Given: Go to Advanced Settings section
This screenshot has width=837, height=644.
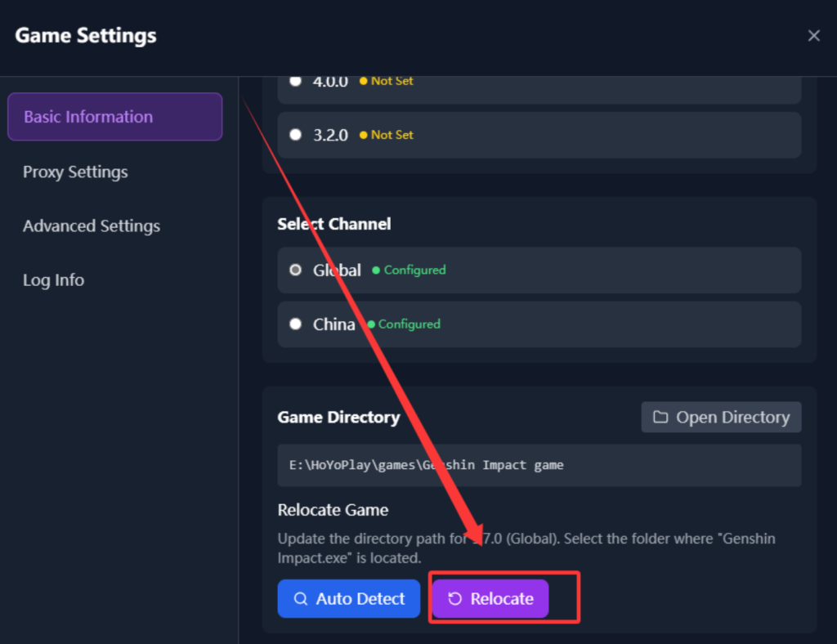Looking at the screenshot, I should pyautogui.click(x=92, y=226).
